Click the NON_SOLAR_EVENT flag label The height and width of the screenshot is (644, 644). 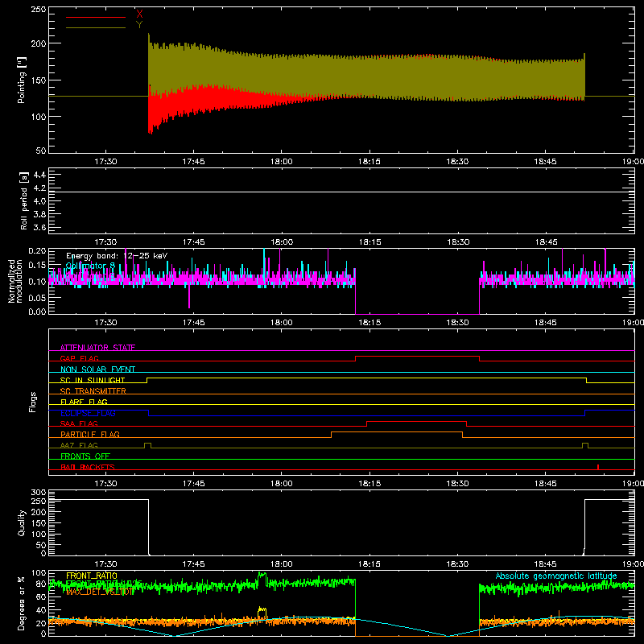[x=97, y=369]
